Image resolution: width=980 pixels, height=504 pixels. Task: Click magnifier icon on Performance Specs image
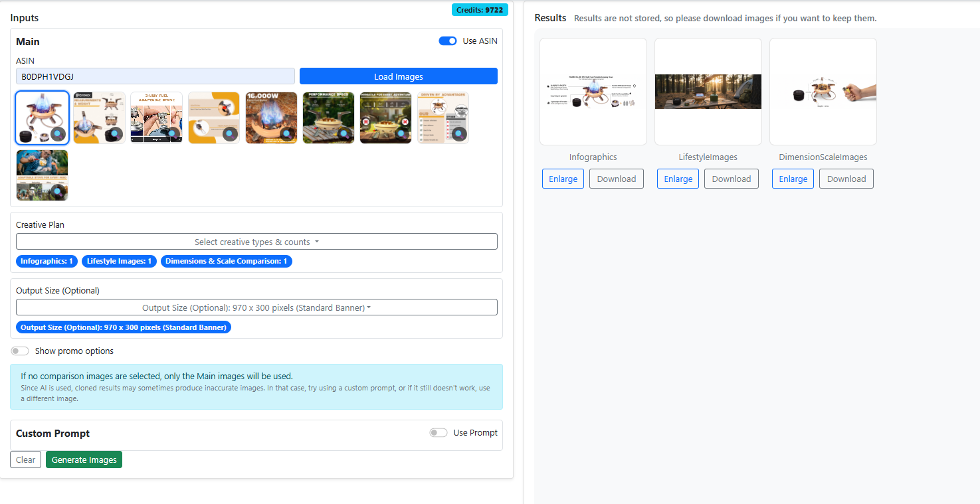coord(344,133)
